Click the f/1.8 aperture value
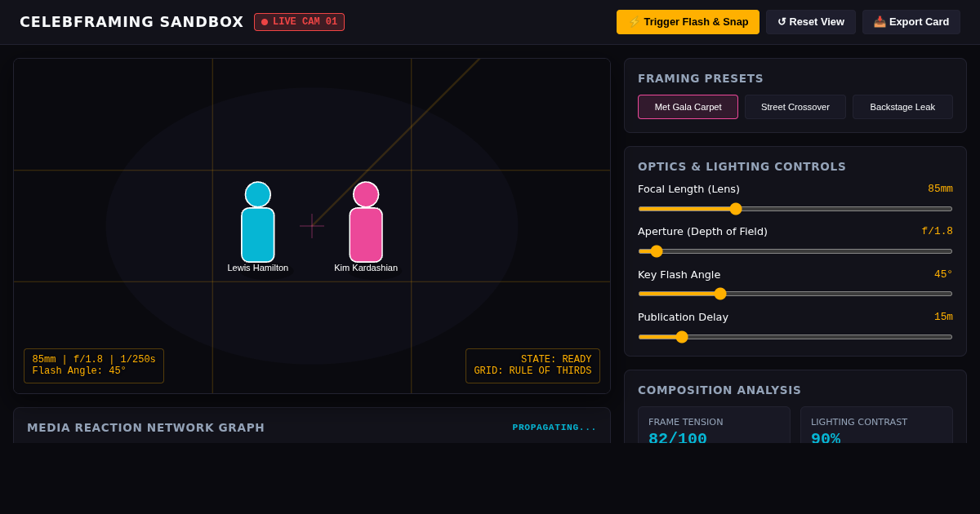The width and height of the screenshot is (980, 514). [937, 232]
